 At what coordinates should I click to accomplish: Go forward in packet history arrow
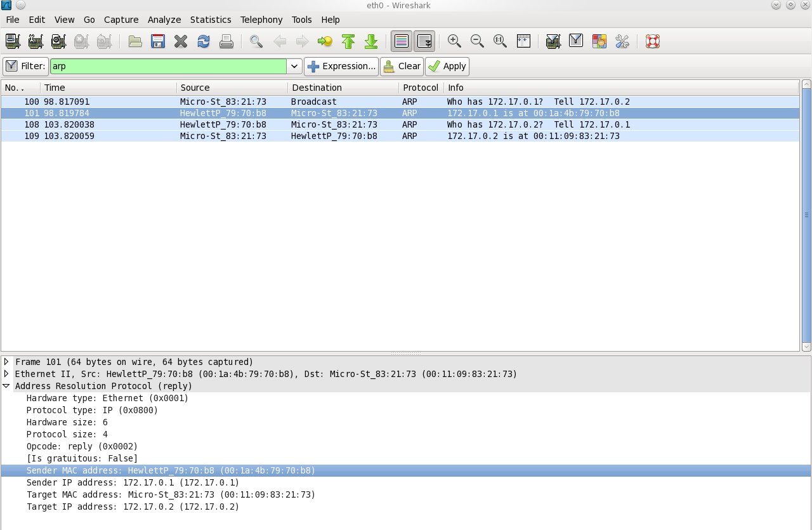[x=302, y=42]
